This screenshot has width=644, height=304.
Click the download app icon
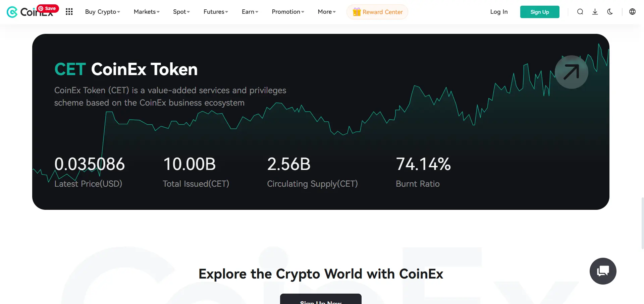(595, 12)
